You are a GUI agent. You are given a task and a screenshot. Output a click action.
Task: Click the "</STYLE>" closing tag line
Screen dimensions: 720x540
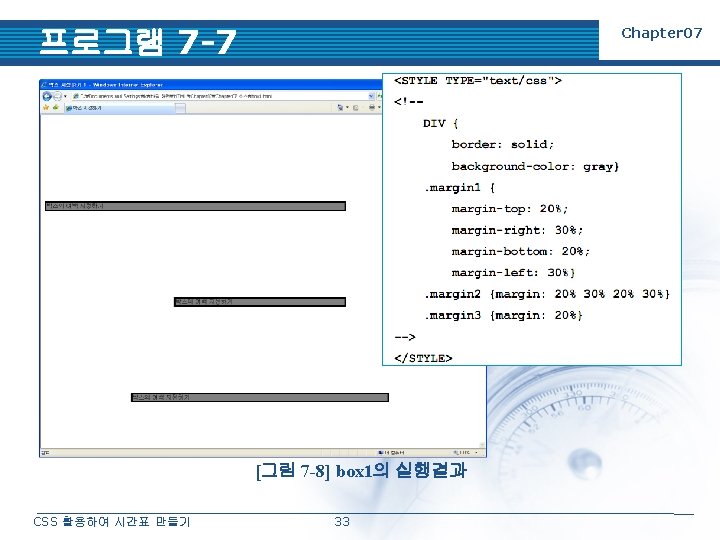[x=423, y=358]
